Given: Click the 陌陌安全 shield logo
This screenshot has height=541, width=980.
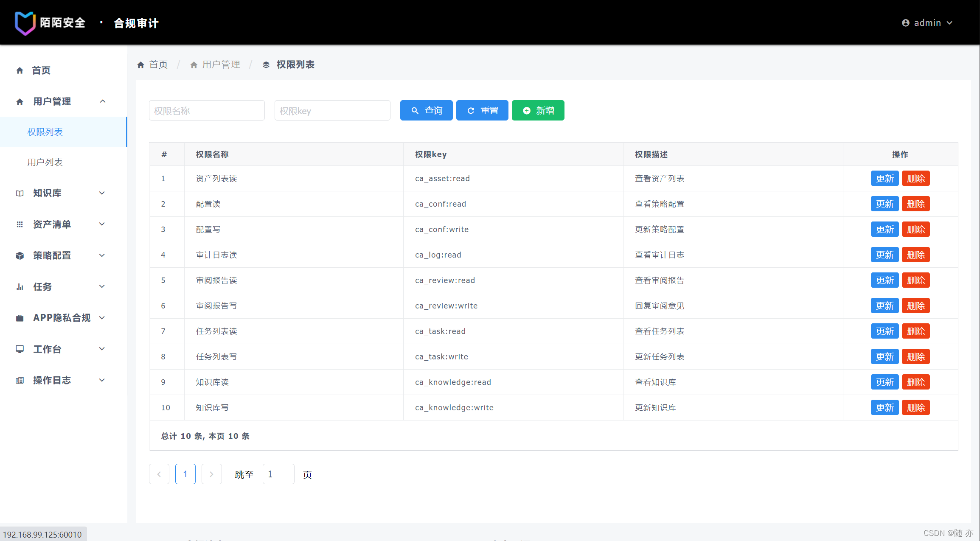Looking at the screenshot, I should [25, 23].
